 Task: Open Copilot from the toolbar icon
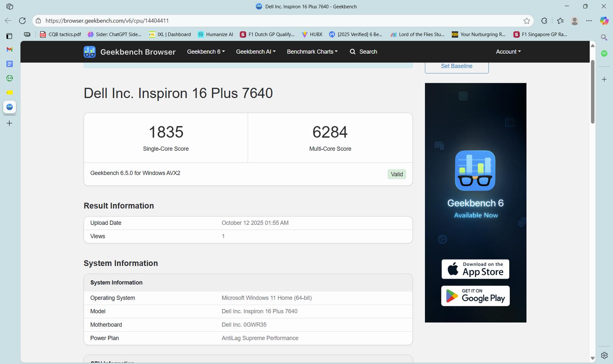604,21
